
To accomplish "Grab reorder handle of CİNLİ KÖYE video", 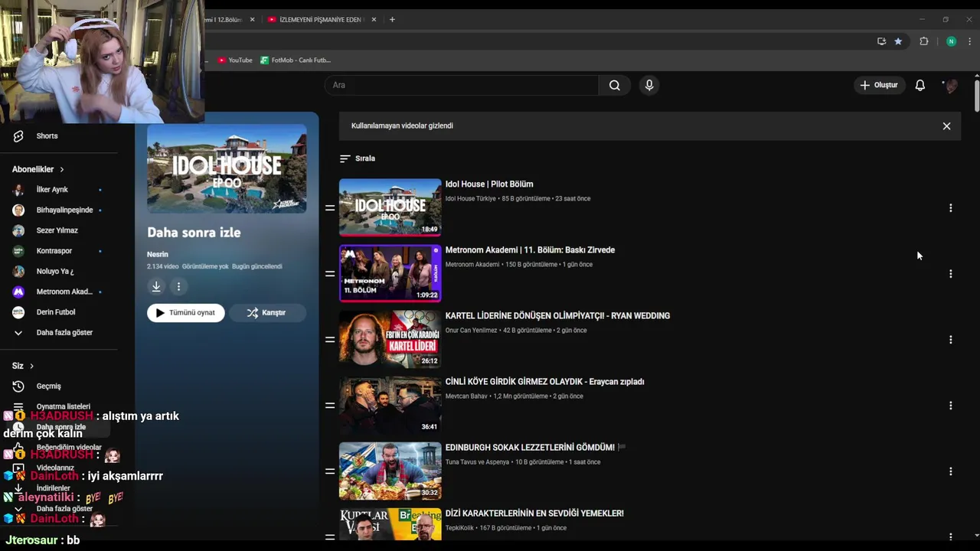I will point(330,405).
